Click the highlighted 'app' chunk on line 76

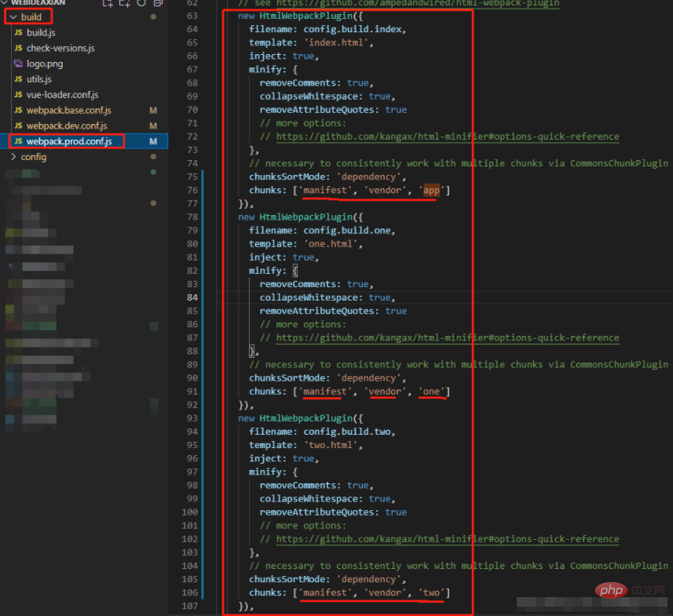point(431,190)
